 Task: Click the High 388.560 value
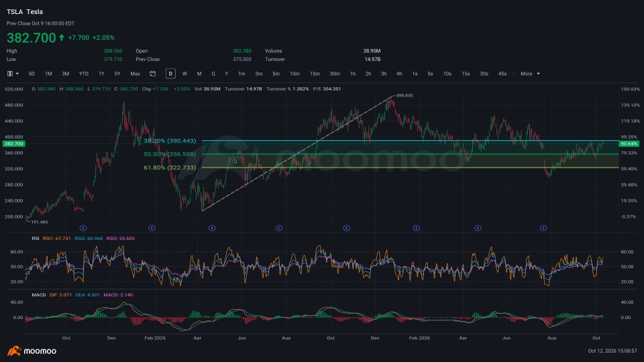[x=113, y=51]
